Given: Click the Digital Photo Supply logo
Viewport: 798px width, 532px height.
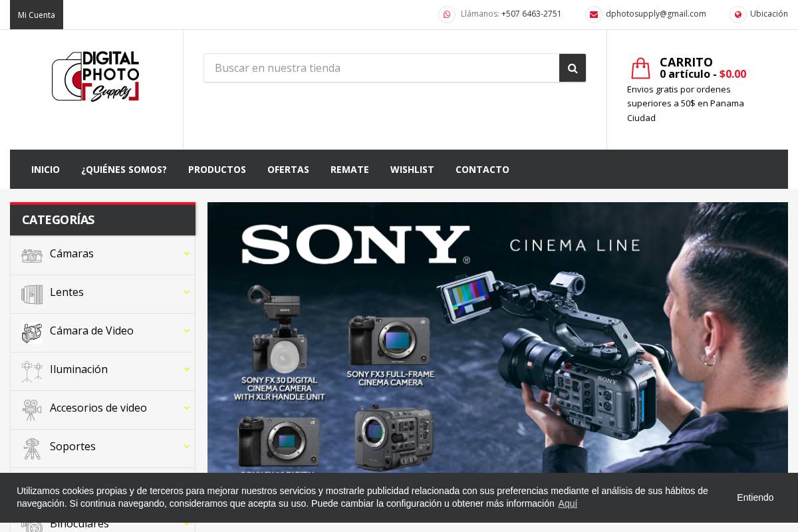Looking at the screenshot, I should (x=95, y=76).
